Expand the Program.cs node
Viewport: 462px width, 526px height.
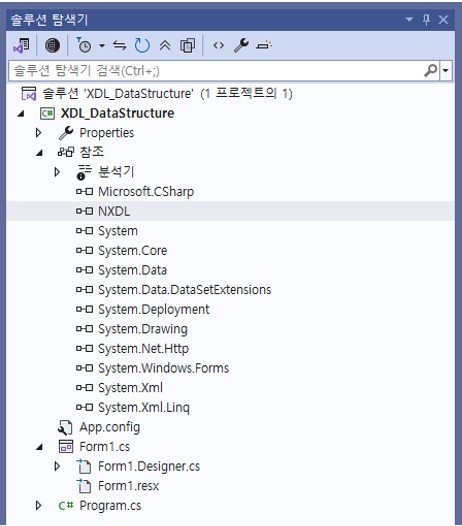coord(38,506)
